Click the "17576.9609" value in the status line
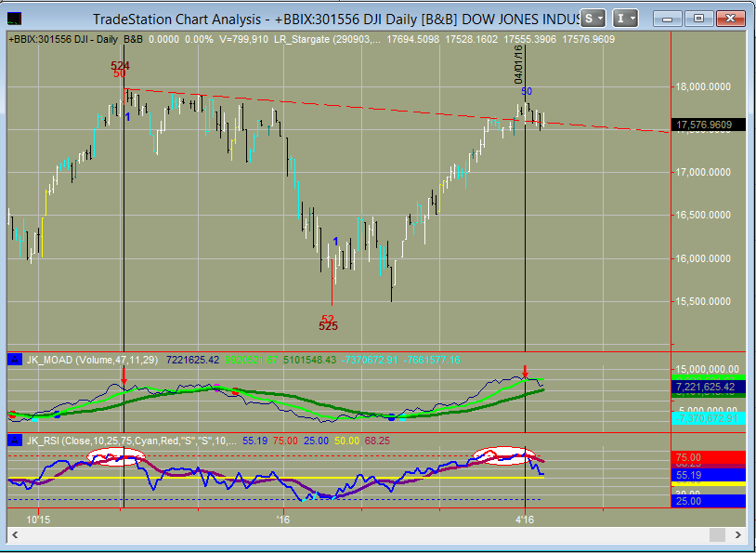The width and height of the screenshot is (756, 553). [588, 40]
